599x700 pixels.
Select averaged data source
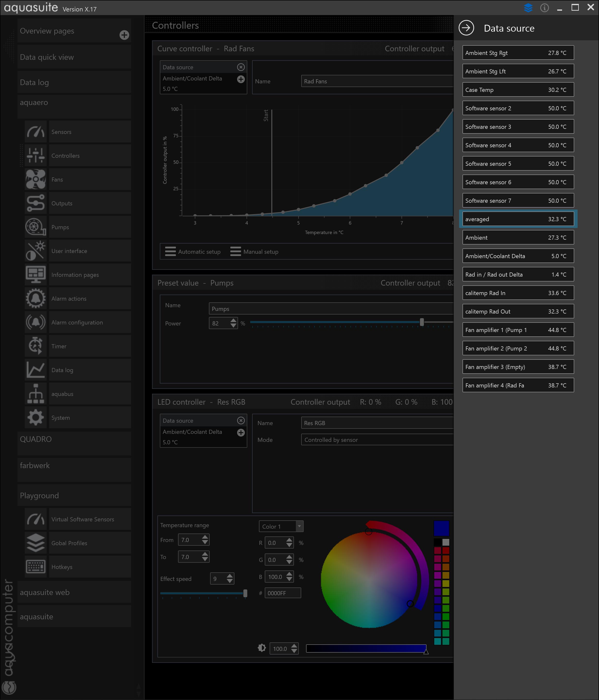tap(518, 219)
